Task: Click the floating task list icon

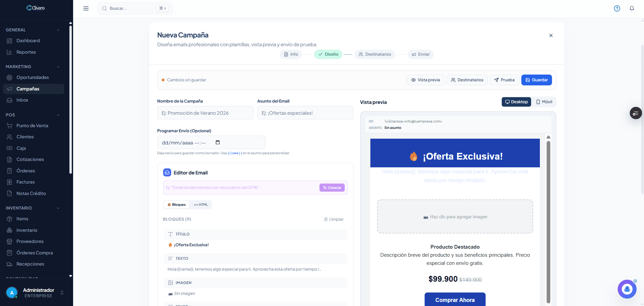Action: 636,113
